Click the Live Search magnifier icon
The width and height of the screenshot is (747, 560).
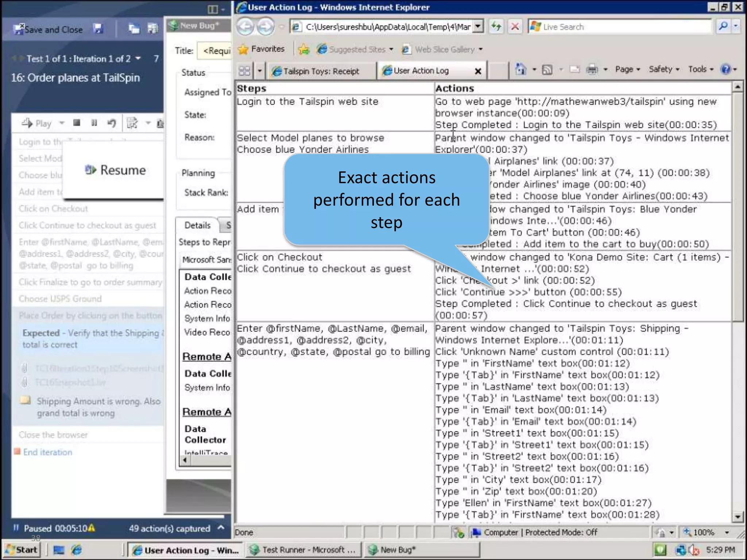tap(723, 27)
